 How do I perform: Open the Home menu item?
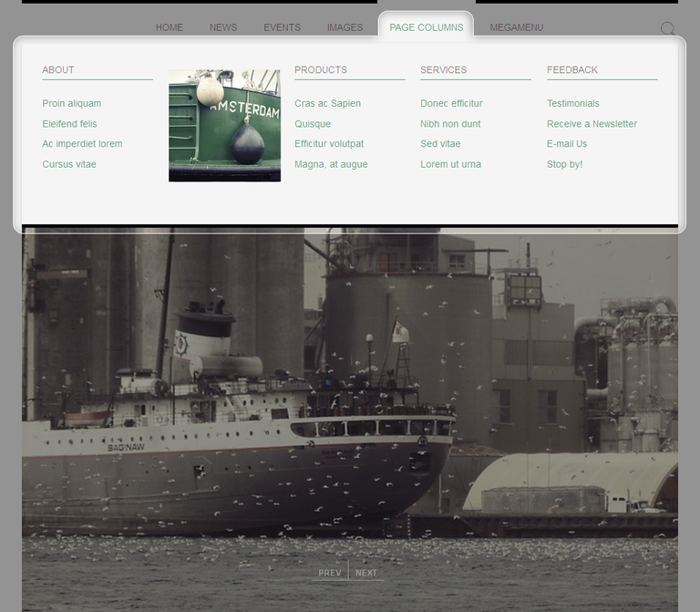[170, 27]
